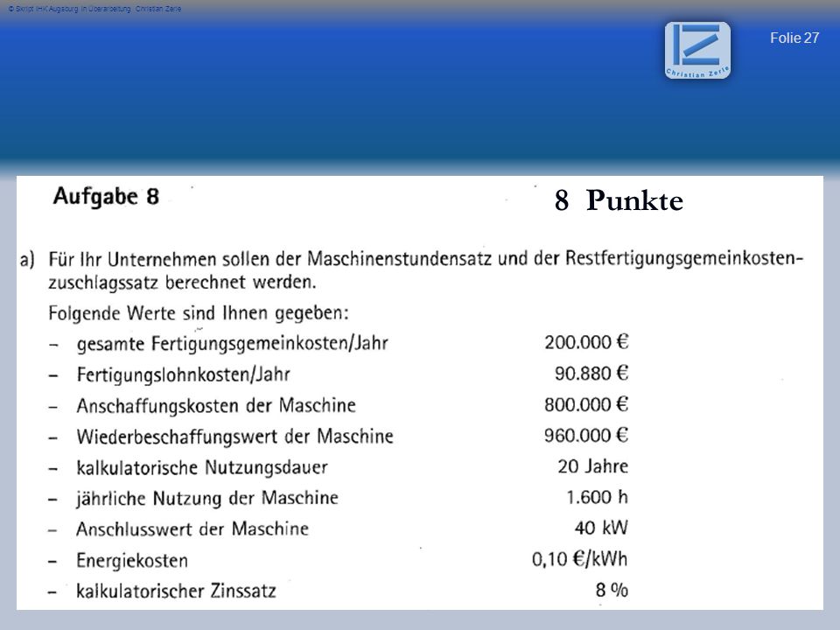Click 'Anschaffungskosten der Maschine' label
This screenshot has height=630, width=840.
[x=216, y=405]
